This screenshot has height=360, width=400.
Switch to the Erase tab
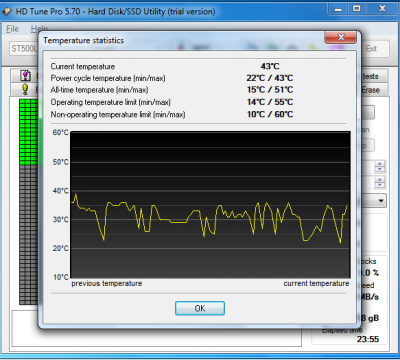(373, 90)
